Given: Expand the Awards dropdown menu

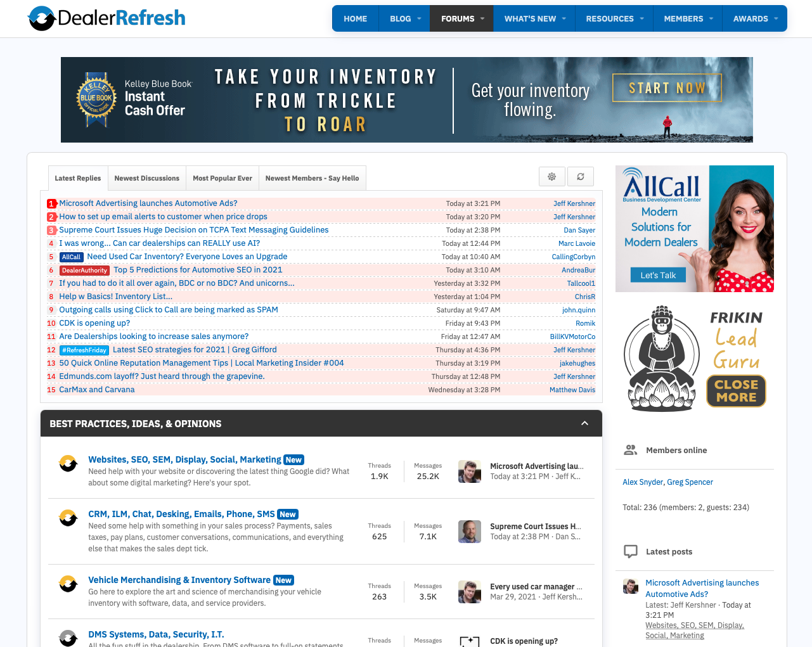Looking at the screenshot, I should pyautogui.click(x=754, y=18).
